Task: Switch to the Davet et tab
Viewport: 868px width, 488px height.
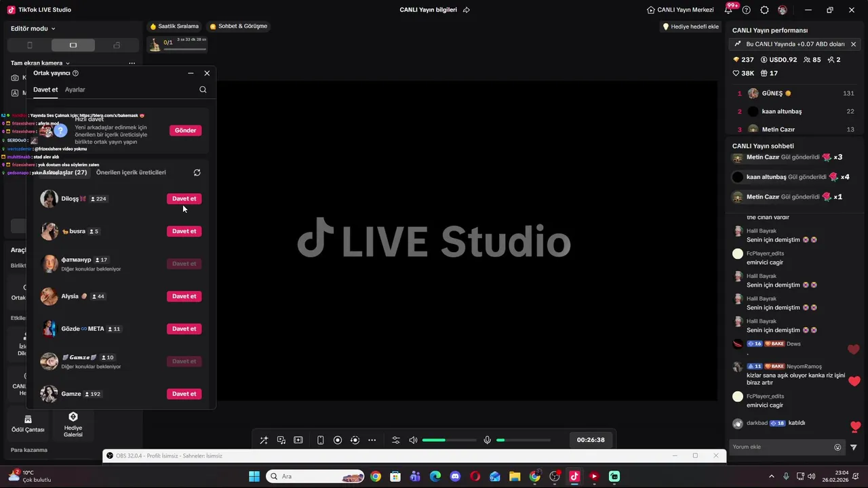Action: pyautogui.click(x=45, y=89)
